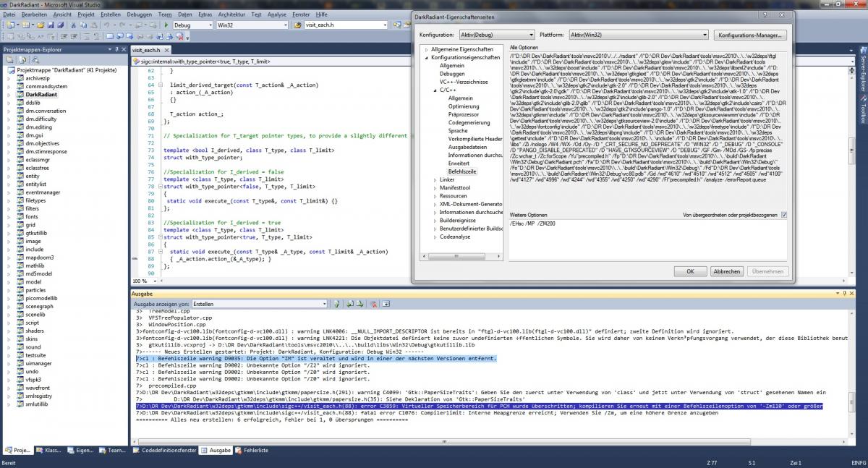The height and width of the screenshot is (468, 868).
Task: Click the Save icon in the toolbar
Action: (x=51, y=25)
